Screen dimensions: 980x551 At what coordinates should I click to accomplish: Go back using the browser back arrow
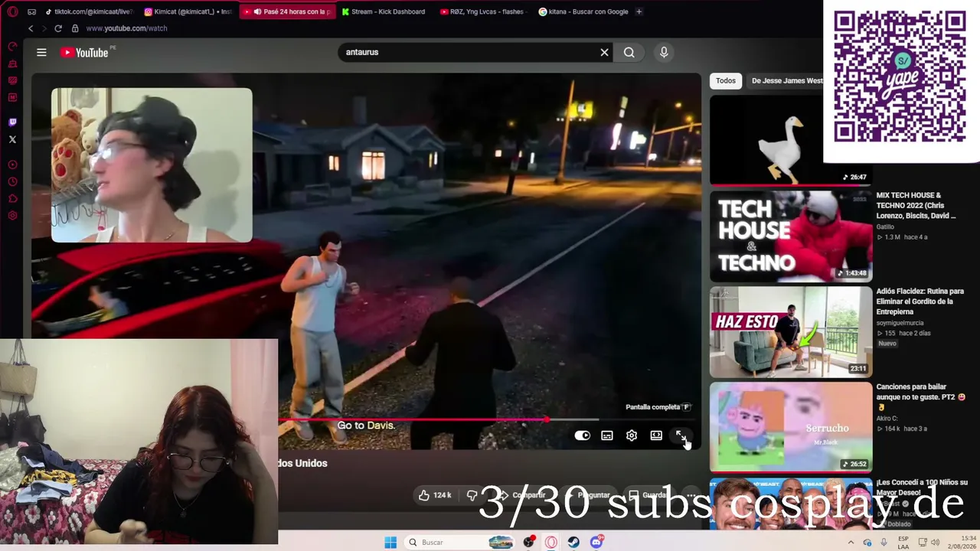[x=31, y=28]
